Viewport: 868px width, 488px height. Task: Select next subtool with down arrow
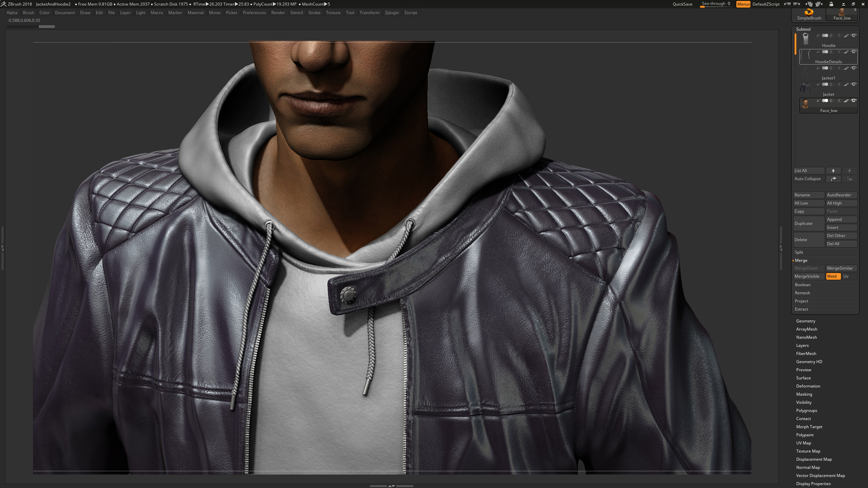849,171
